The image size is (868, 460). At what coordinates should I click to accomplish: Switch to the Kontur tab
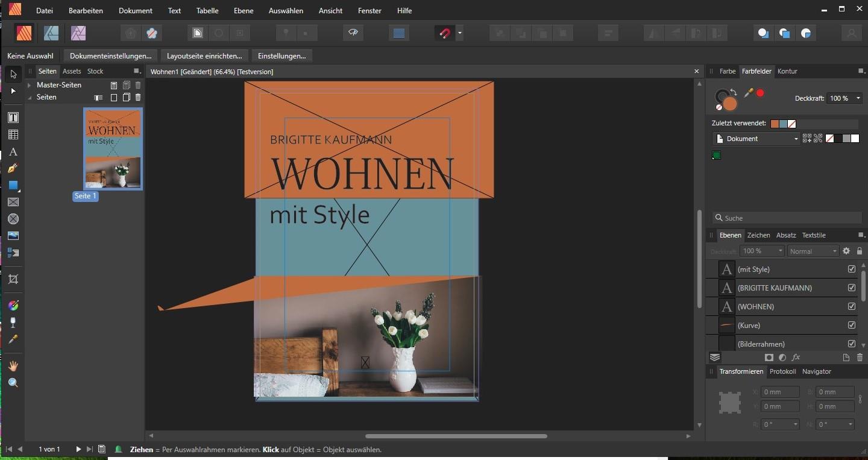[x=787, y=71]
